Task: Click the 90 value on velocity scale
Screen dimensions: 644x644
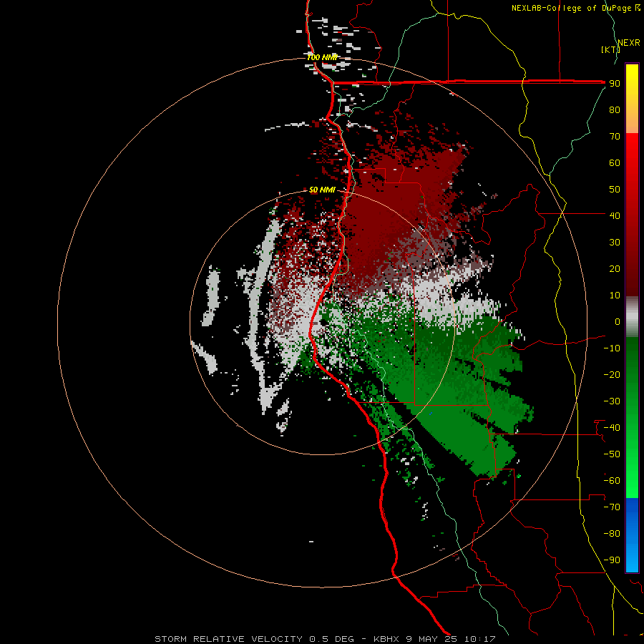Action: click(615, 84)
